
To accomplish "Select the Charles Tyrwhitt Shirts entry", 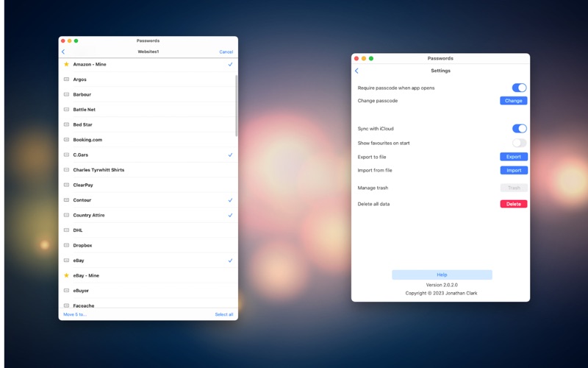I will click(98, 170).
